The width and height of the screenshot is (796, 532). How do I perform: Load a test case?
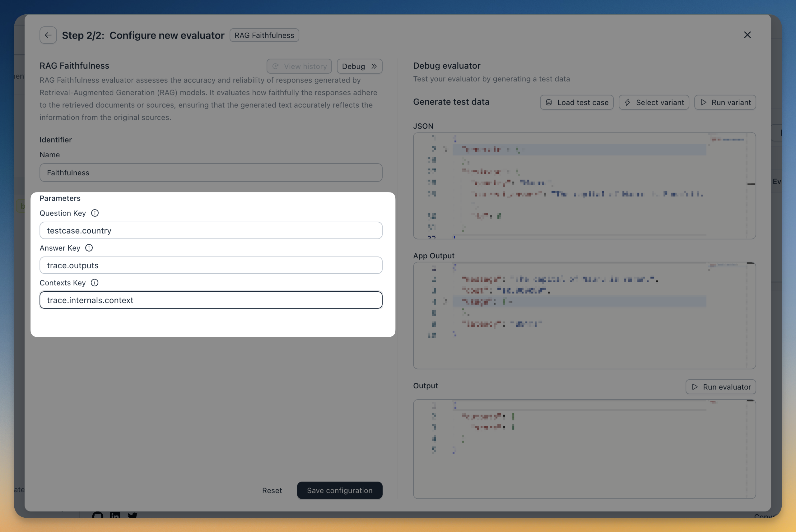pyautogui.click(x=577, y=103)
